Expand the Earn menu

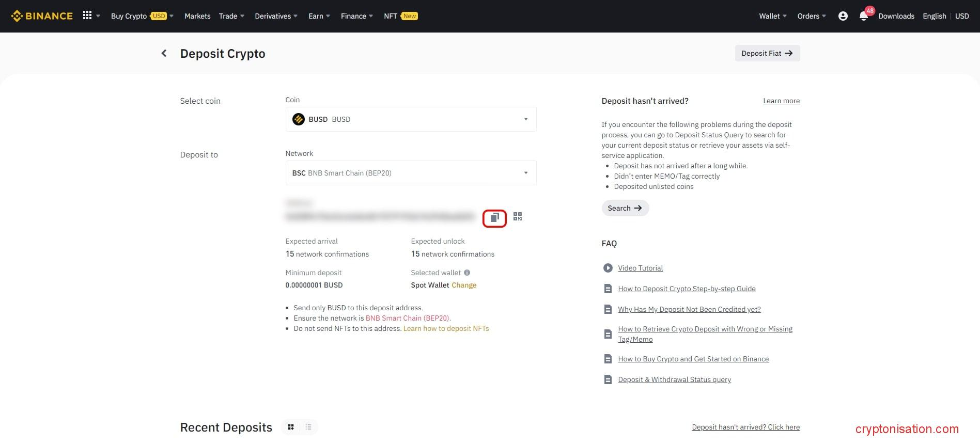[x=319, y=16]
